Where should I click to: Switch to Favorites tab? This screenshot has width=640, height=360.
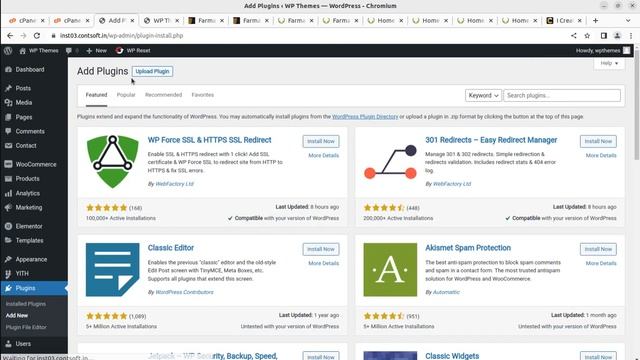[203, 95]
